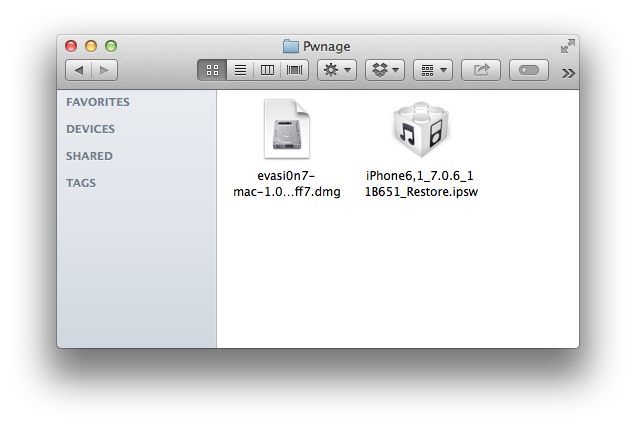Switch to column view
The height and width of the screenshot is (427, 636).
(x=267, y=70)
